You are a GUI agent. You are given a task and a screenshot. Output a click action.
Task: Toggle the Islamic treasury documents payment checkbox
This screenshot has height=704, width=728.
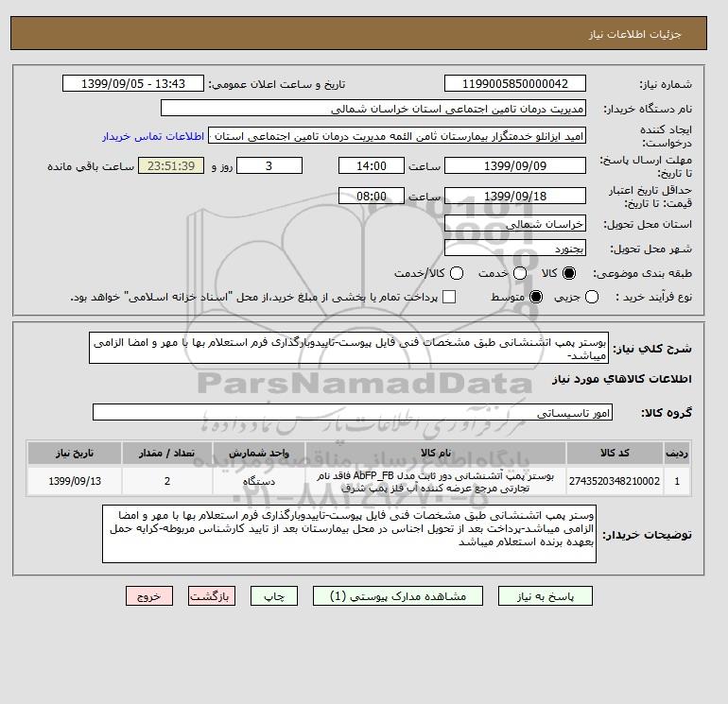tap(449, 297)
